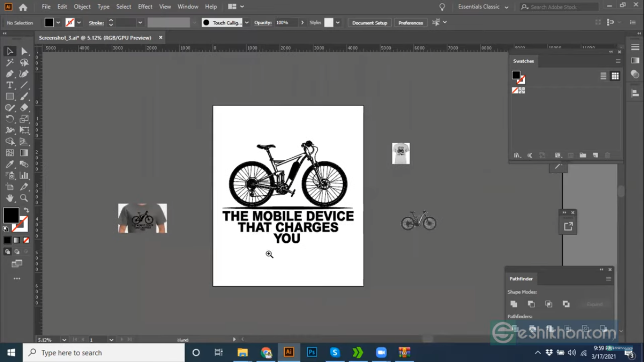
Task: Switch Swatches panel to list view
Action: coord(603,76)
